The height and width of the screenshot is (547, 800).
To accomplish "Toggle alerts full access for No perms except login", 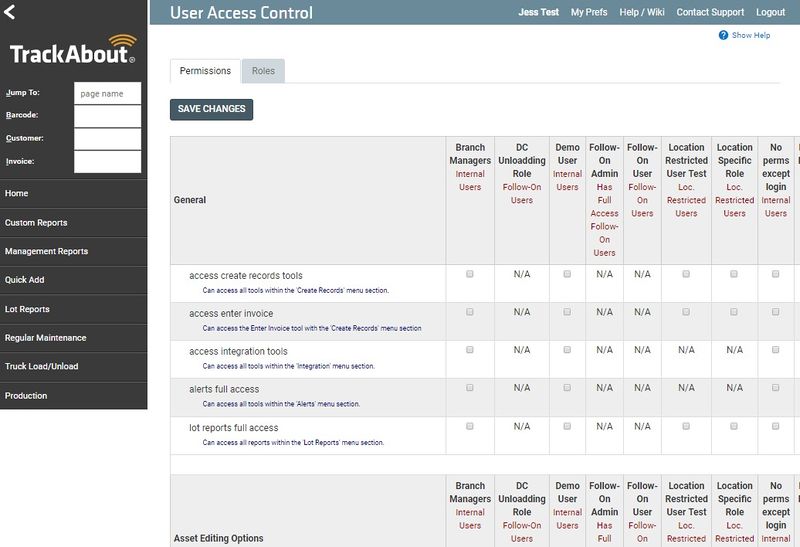I will point(776,388).
